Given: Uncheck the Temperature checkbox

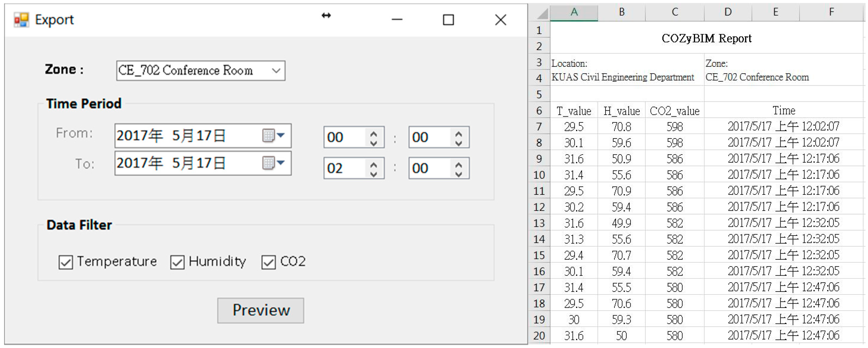Looking at the screenshot, I should pyautogui.click(x=66, y=262).
